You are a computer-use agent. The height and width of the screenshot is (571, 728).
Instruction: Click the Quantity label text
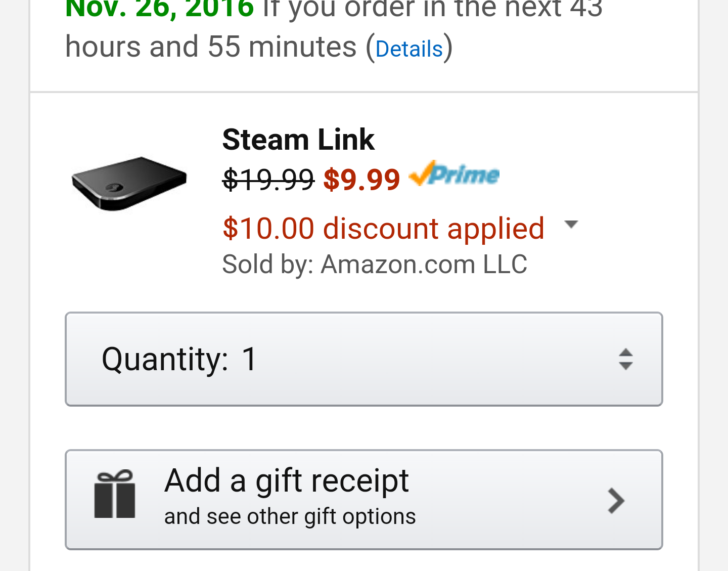click(x=165, y=359)
